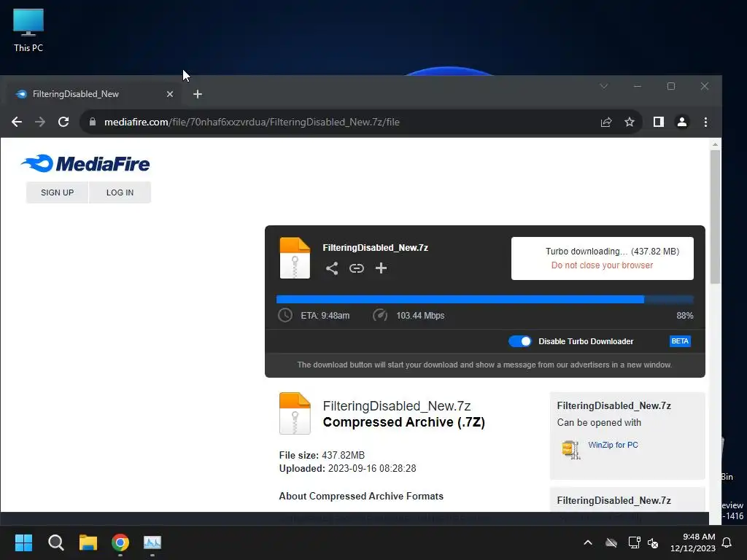Click orange archive icon in download panel
747x560 pixels.
295,257
